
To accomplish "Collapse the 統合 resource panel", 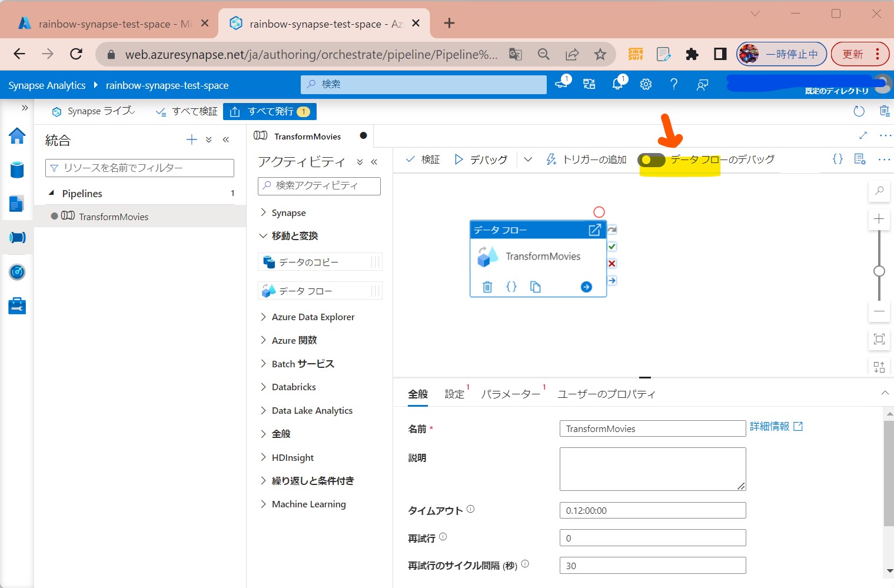I will (x=226, y=139).
